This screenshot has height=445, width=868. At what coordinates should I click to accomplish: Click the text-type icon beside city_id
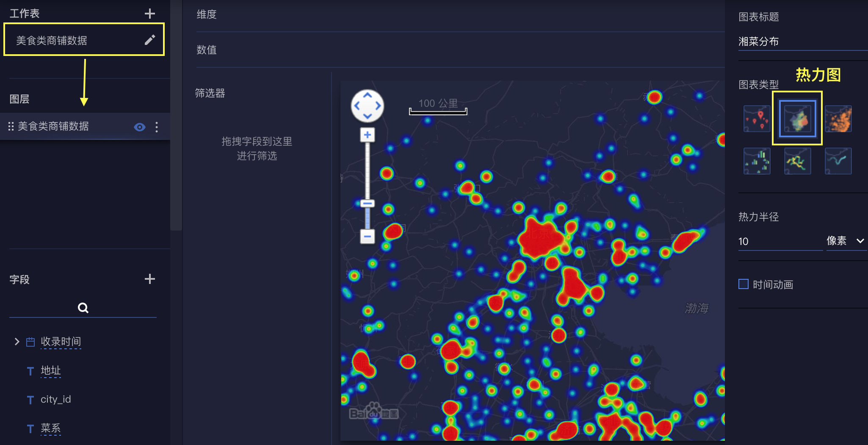[30, 400]
